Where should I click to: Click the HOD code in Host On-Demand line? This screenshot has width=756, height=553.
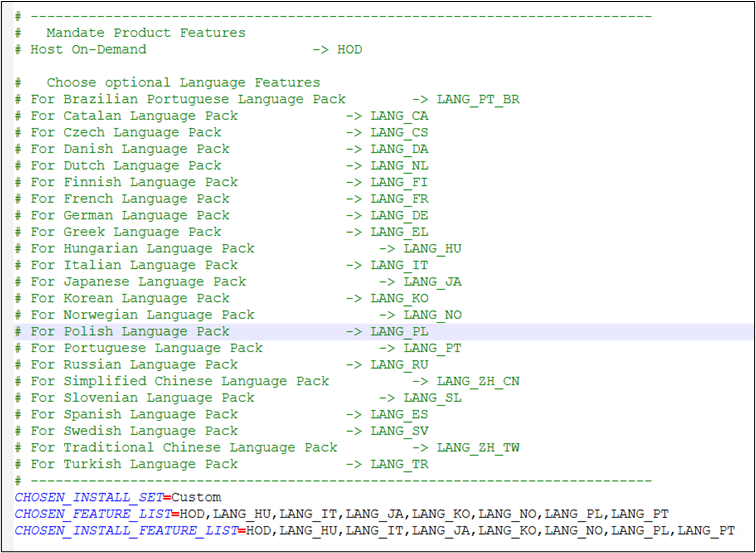click(349, 49)
